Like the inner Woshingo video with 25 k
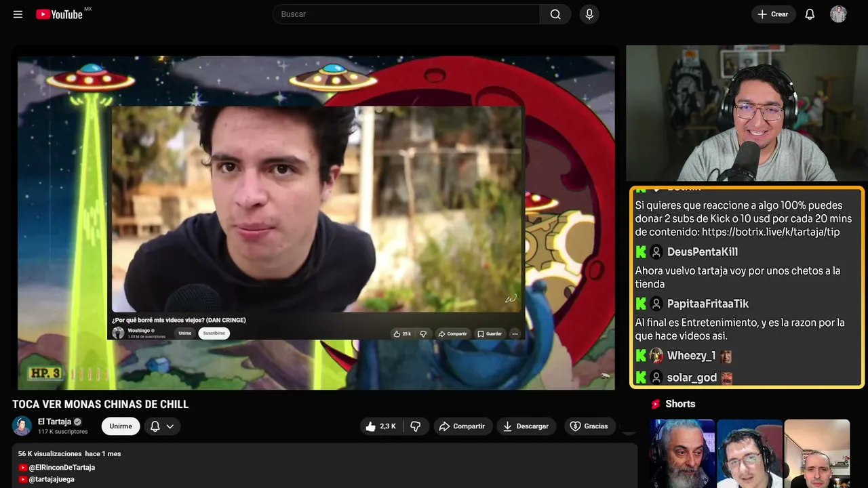The width and height of the screenshot is (868, 488). click(x=402, y=333)
